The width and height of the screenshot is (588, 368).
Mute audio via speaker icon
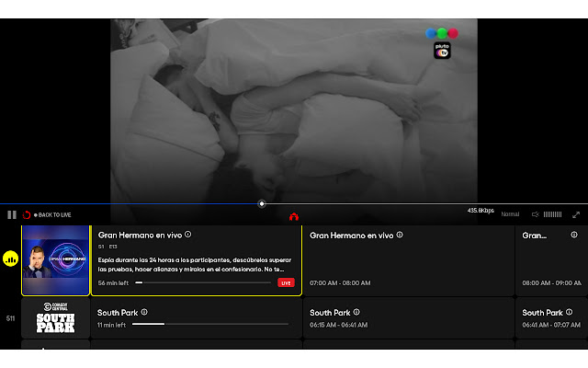click(x=535, y=214)
